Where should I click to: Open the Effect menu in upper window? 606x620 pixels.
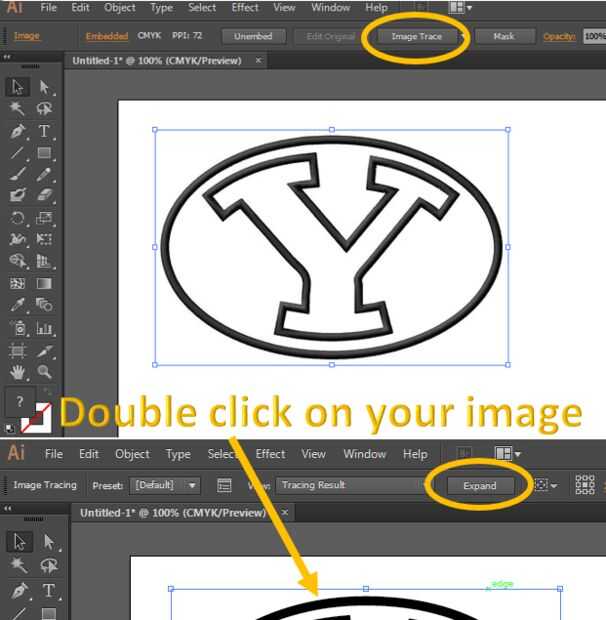245,7
